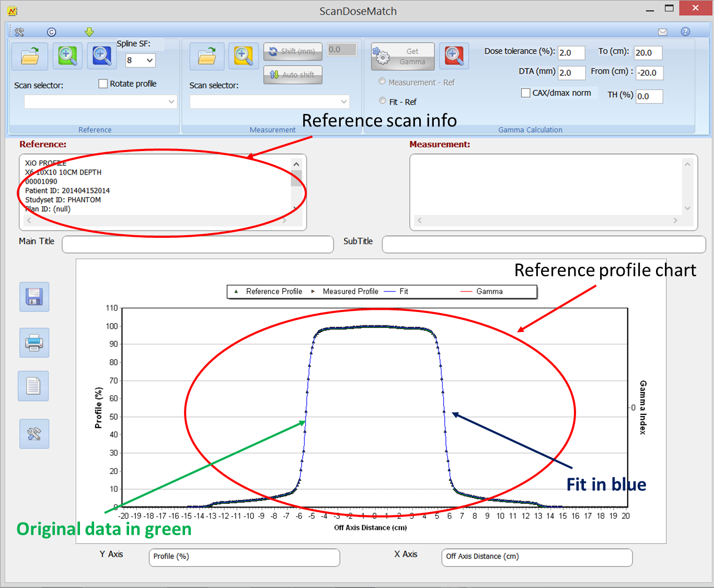
Task: Open the report document icon on left sidebar
Action: (x=33, y=386)
